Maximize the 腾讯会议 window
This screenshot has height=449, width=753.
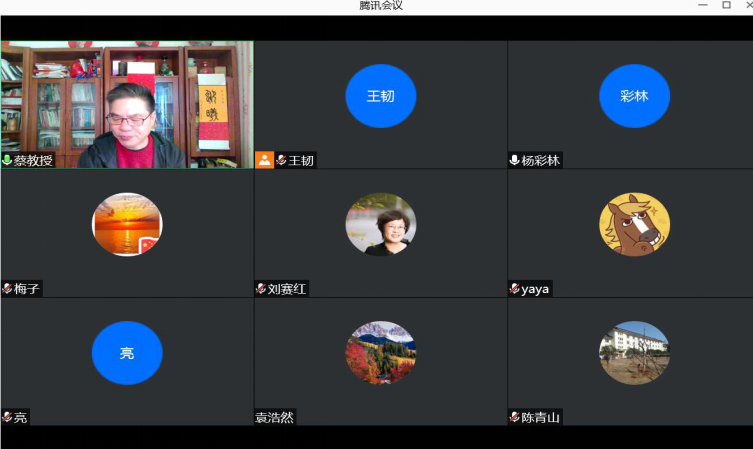(x=726, y=6)
